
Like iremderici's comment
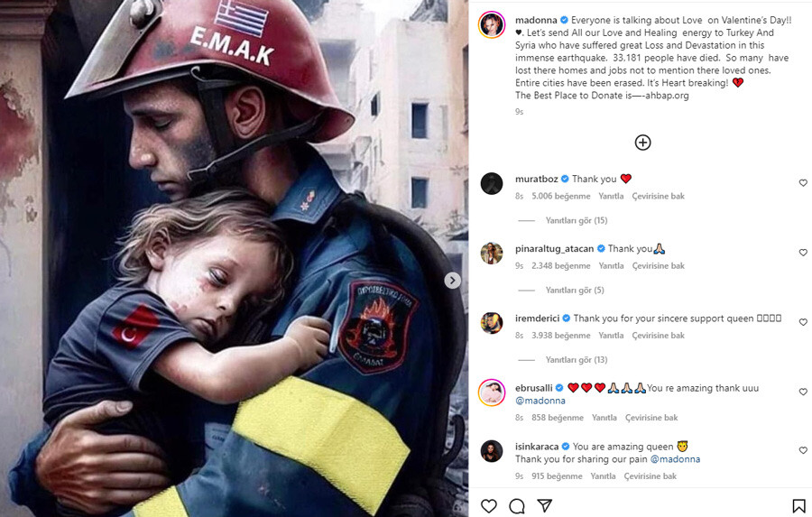pyautogui.click(x=803, y=322)
